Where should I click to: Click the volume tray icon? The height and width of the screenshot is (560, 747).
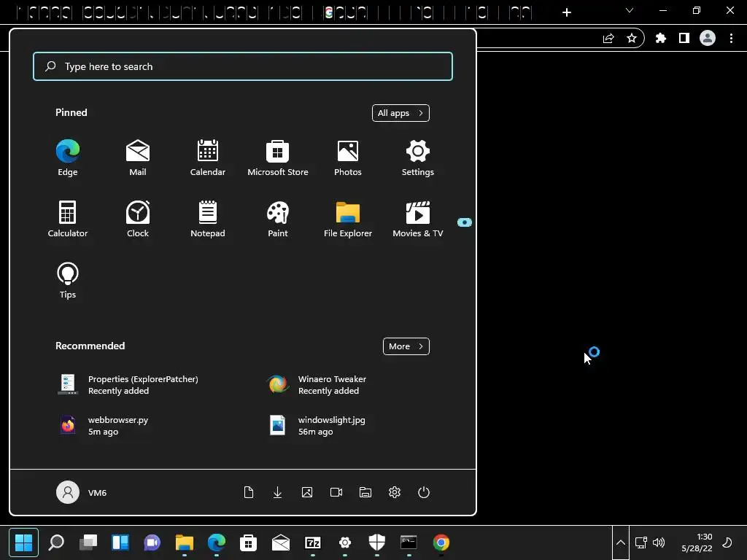[659, 542]
